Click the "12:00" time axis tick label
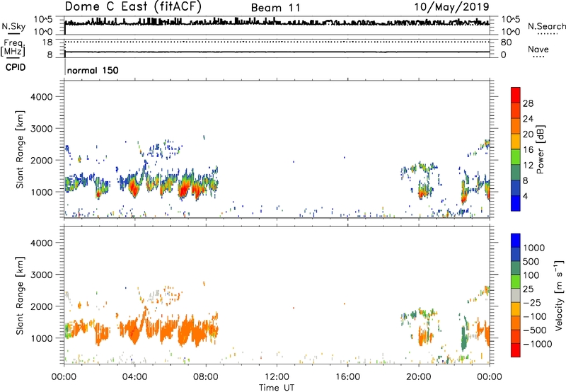566x392 pixels. pos(277,377)
